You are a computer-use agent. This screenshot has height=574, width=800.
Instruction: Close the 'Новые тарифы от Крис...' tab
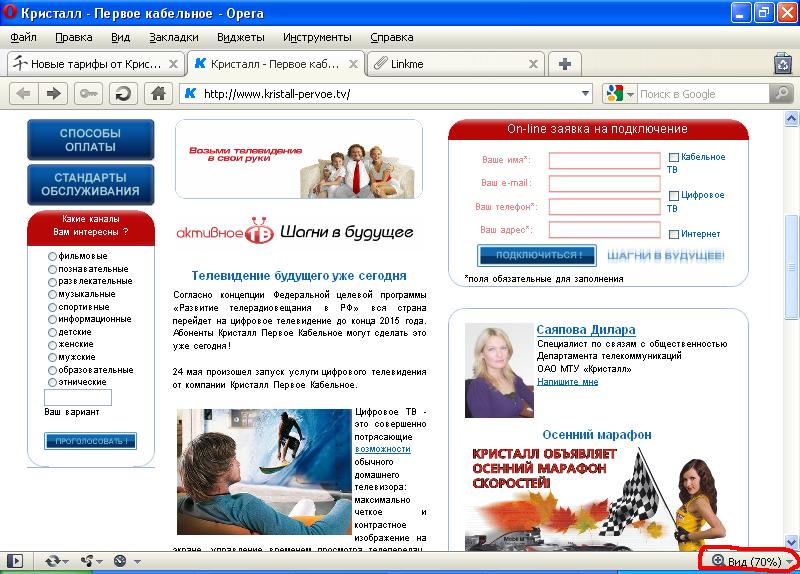click(173, 64)
